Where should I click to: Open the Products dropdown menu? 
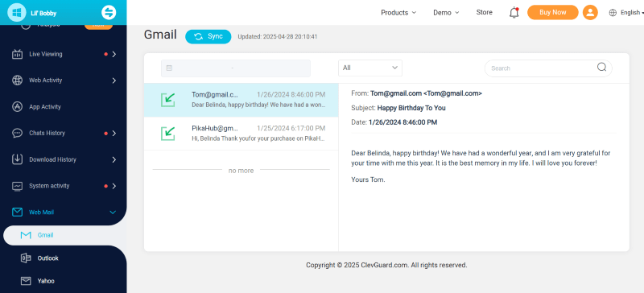tap(398, 12)
